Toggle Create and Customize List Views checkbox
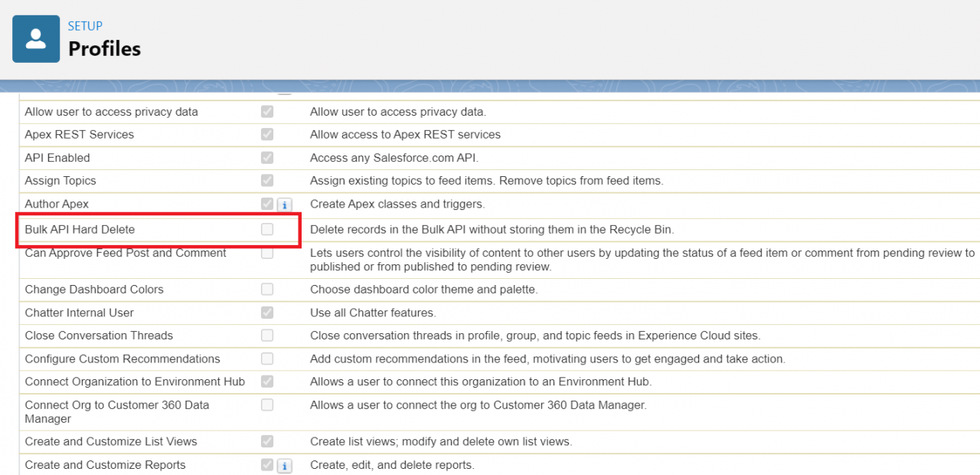Viewport: 980px width, 475px height. point(267,441)
